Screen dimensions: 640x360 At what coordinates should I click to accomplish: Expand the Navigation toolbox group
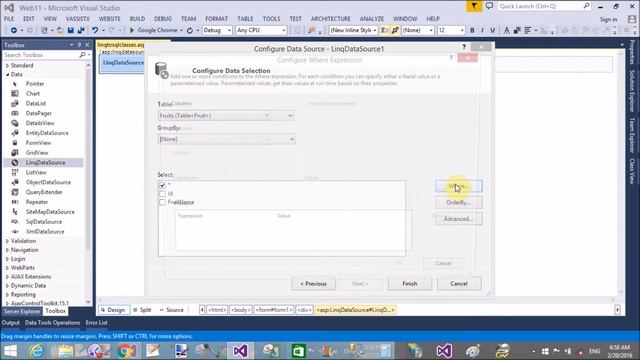click(x=7, y=250)
